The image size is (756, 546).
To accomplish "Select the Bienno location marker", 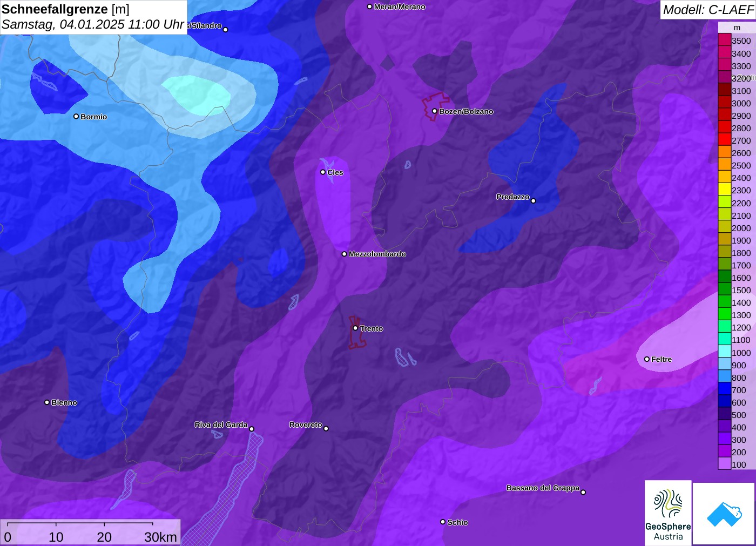I will (47, 402).
